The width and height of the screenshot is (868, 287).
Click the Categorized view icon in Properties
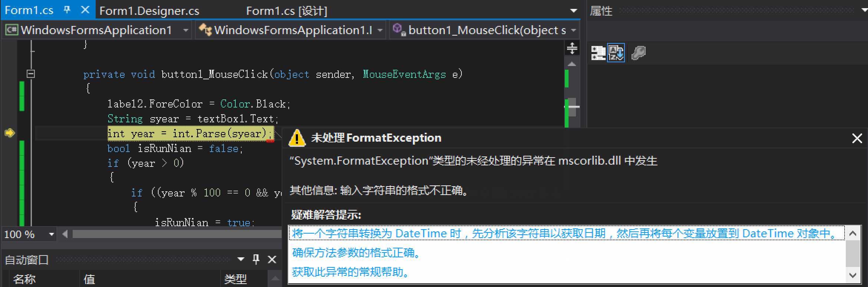pos(598,53)
